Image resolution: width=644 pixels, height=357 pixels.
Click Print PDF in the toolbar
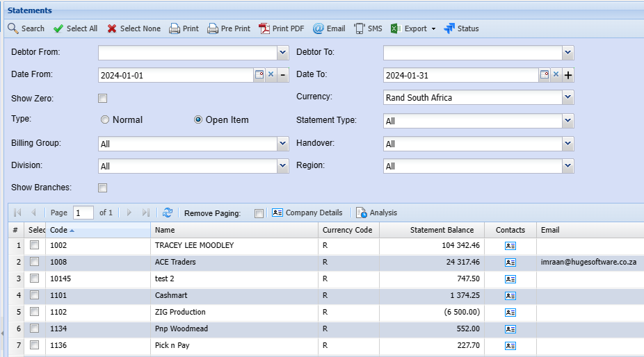click(281, 28)
